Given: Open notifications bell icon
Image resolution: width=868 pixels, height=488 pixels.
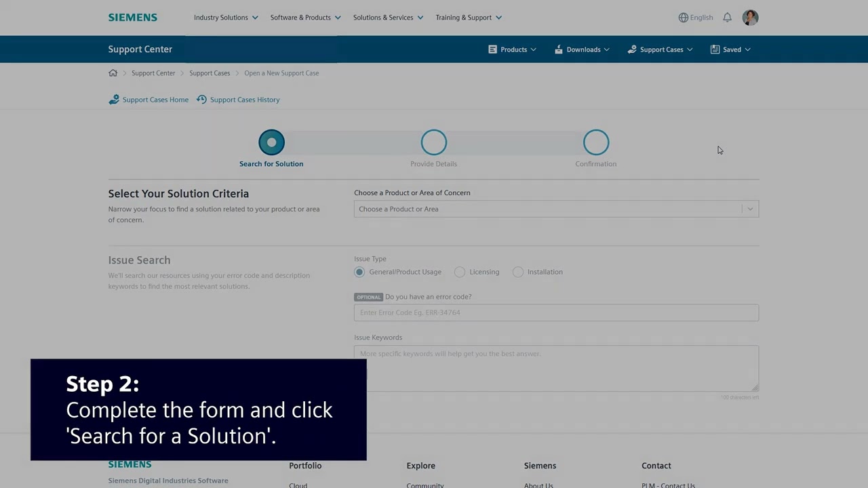Looking at the screenshot, I should point(727,18).
